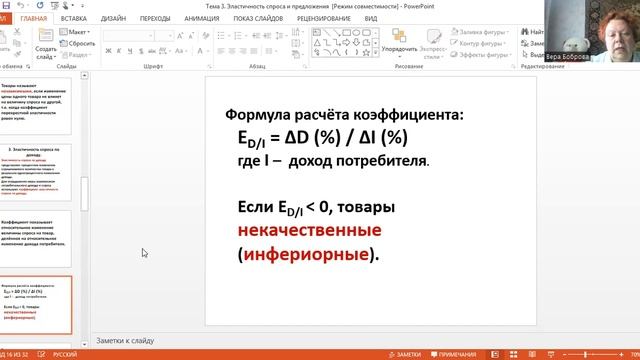Expand the Макет layout dropdown
640x360 pixels.
(75, 32)
